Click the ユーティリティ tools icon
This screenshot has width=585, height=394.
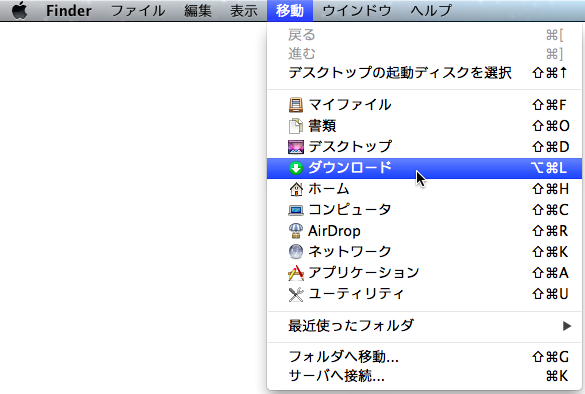(296, 294)
